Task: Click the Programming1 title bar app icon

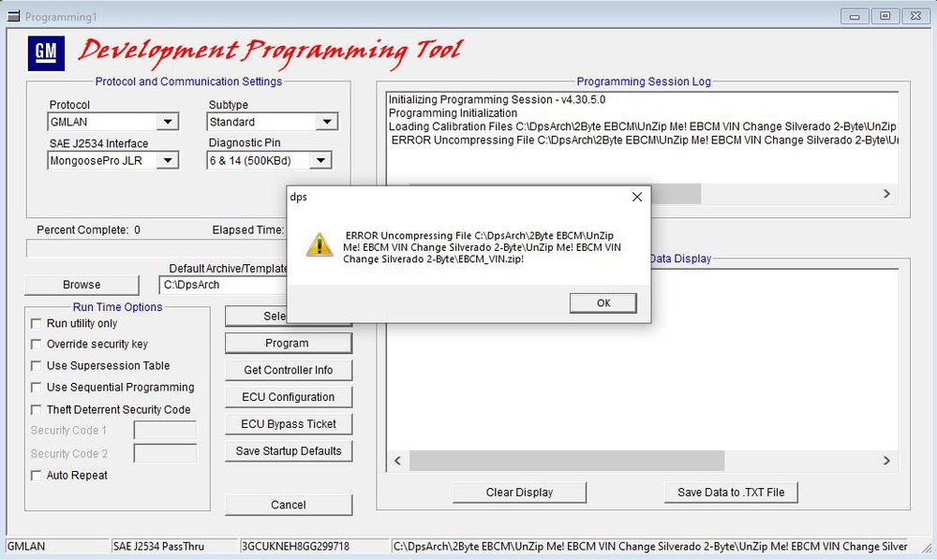Action: pos(13,16)
